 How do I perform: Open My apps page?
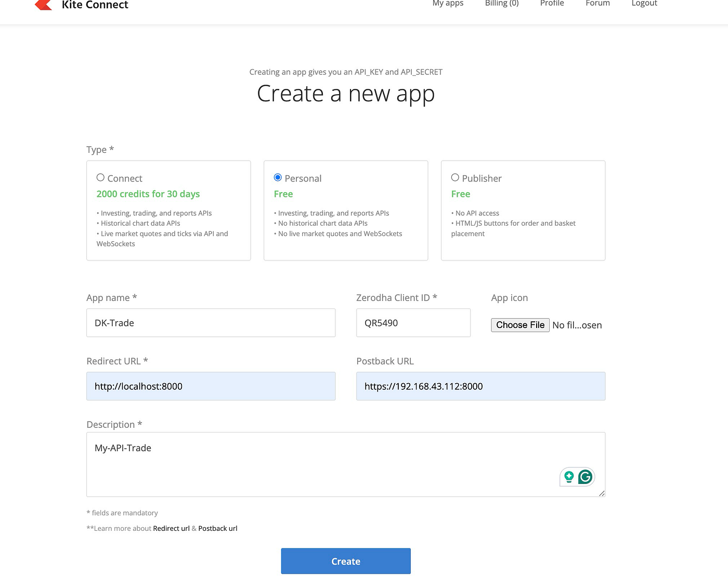click(448, 4)
